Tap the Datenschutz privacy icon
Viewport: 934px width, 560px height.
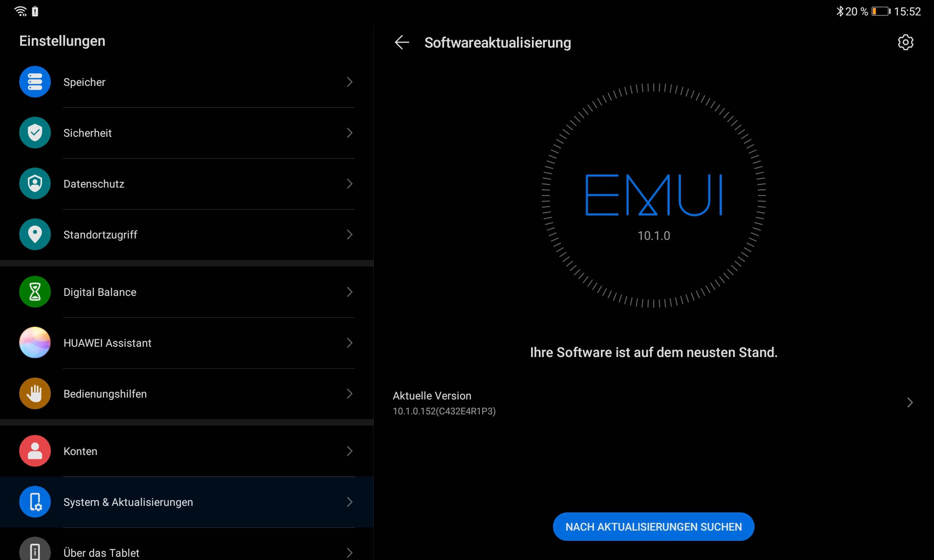pyautogui.click(x=35, y=184)
